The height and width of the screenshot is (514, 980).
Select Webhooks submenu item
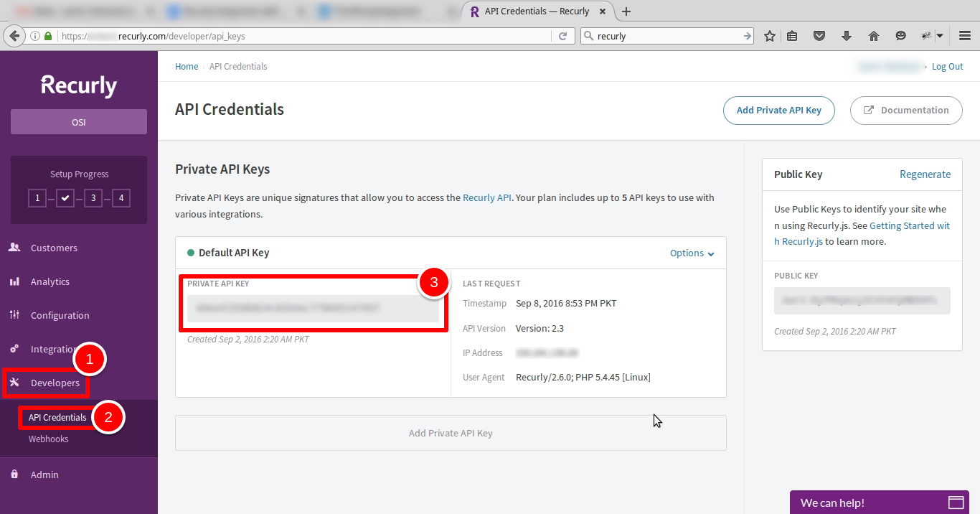coord(49,439)
